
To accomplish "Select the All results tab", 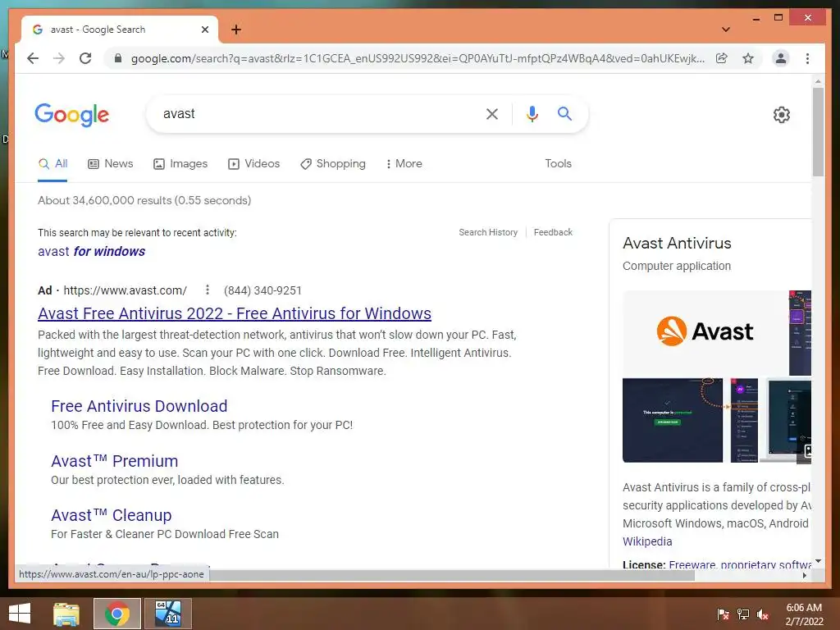I will click(52, 163).
